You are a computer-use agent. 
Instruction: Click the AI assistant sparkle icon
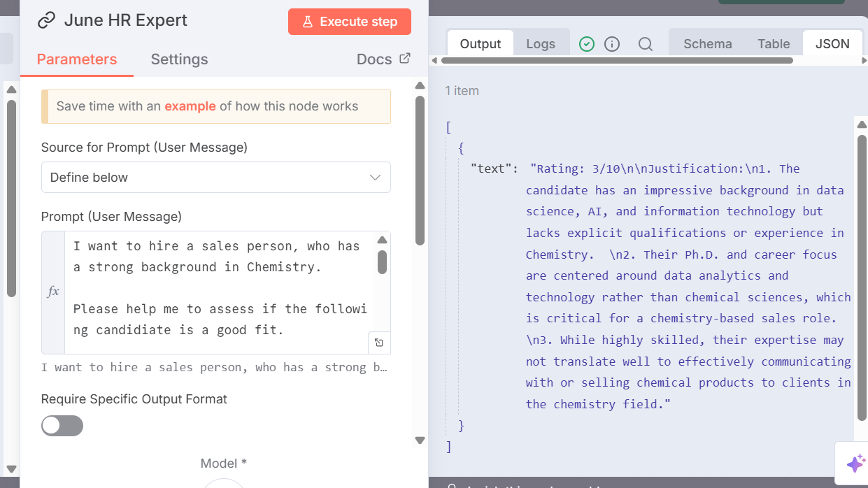coord(855,464)
